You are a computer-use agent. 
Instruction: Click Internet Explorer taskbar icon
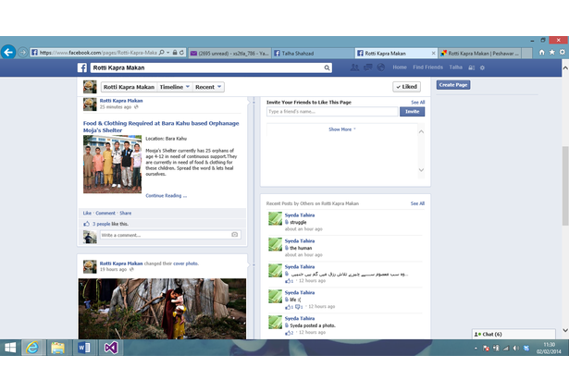click(x=32, y=348)
